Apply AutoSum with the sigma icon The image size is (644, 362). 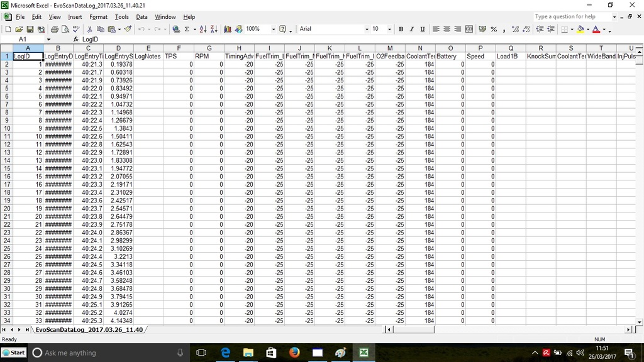[x=187, y=29]
